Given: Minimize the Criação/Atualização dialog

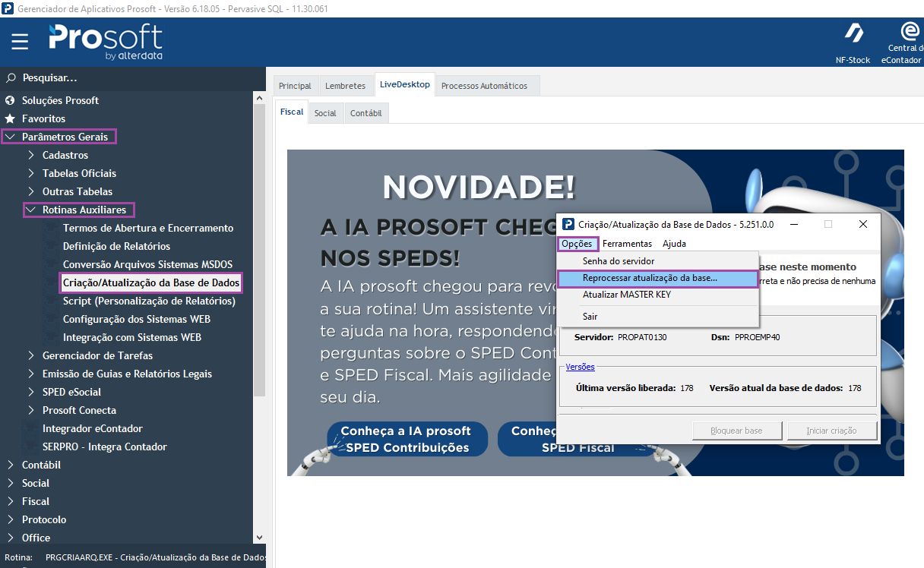Looking at the screenshot, I should point(793,224).
